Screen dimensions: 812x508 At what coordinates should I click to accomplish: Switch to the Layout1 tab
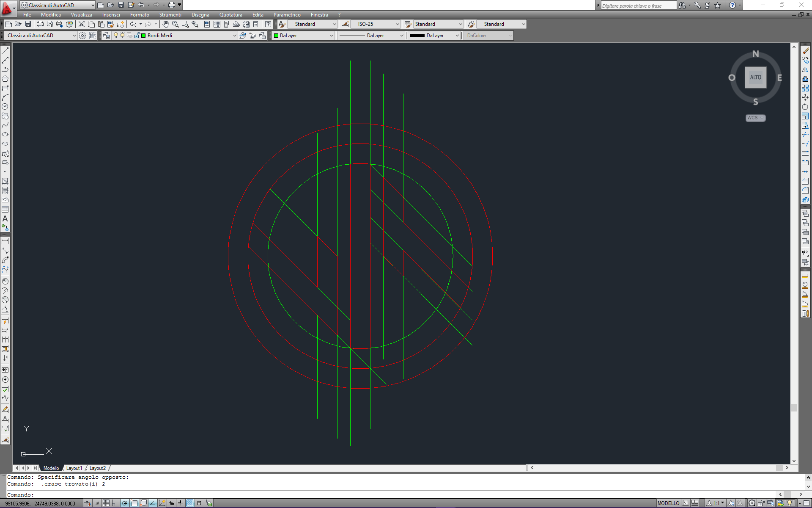click(74, 468)
